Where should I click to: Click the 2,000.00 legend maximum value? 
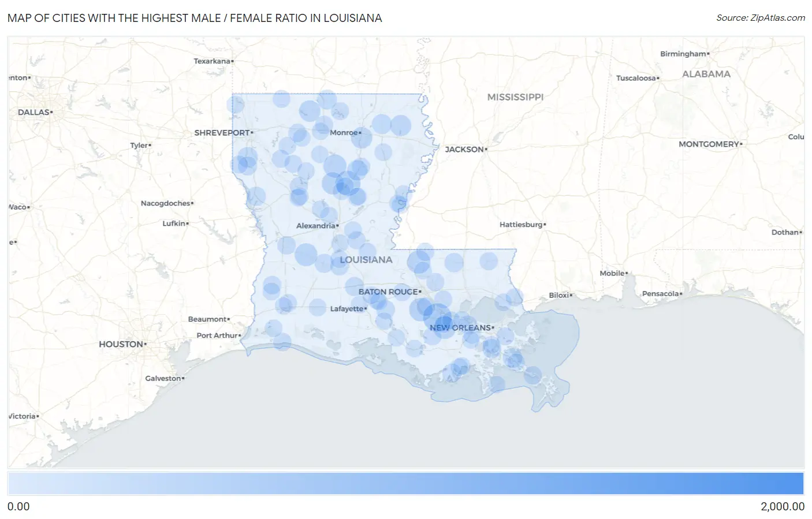tap(783, 506)
